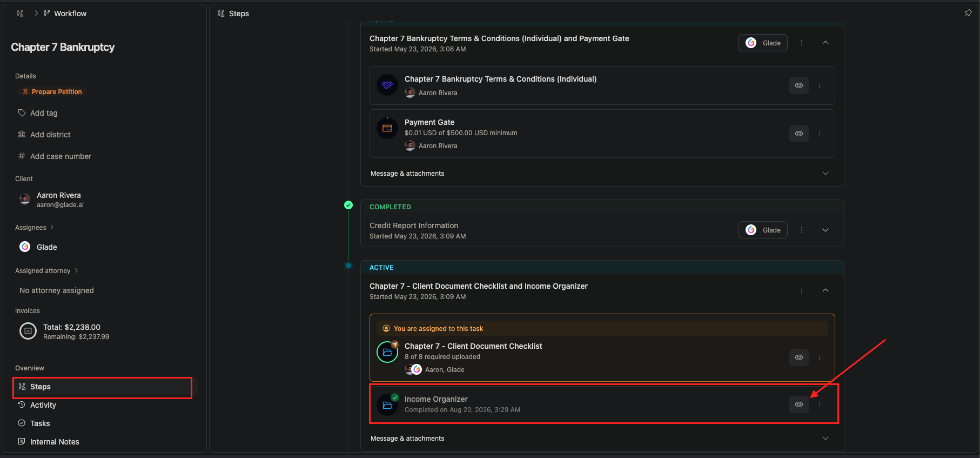This screenshot has height=458, width=980.
Task: Click Glade assignee button on Credit Report step
Action: pos(763,230)
